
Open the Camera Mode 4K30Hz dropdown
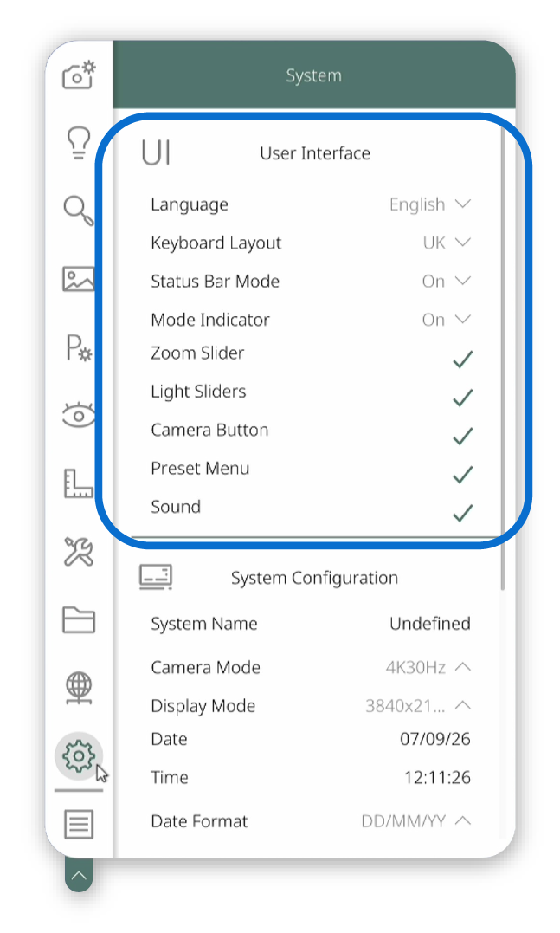pyautogui.click(x=428, y=667)
